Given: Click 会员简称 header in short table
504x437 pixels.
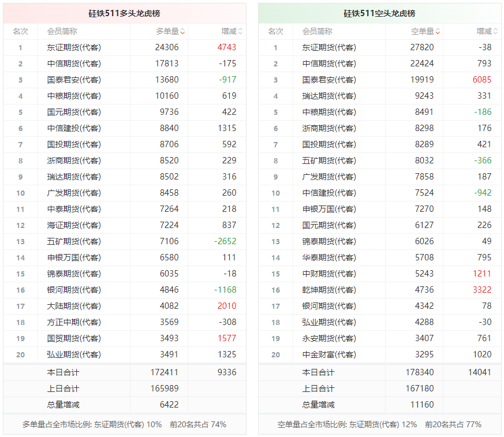Looking at the screenshot, I should click(318, 32).
